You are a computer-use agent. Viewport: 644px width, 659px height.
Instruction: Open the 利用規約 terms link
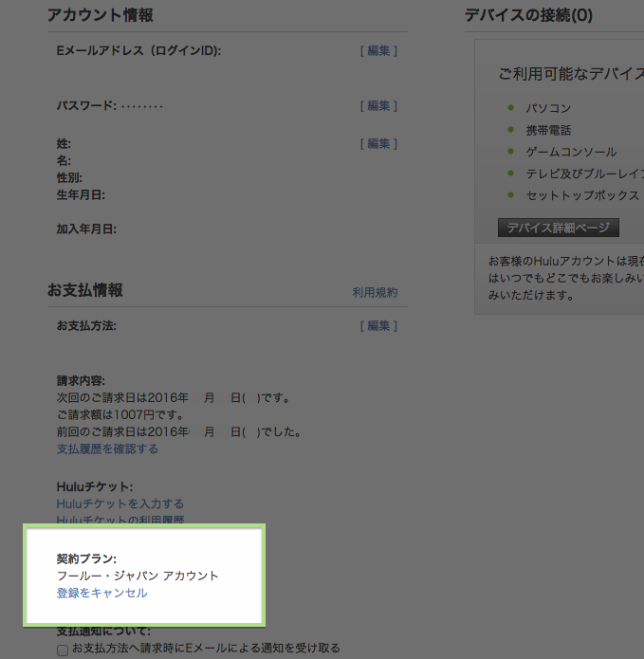pyautogui.click(x=375, y=293)
